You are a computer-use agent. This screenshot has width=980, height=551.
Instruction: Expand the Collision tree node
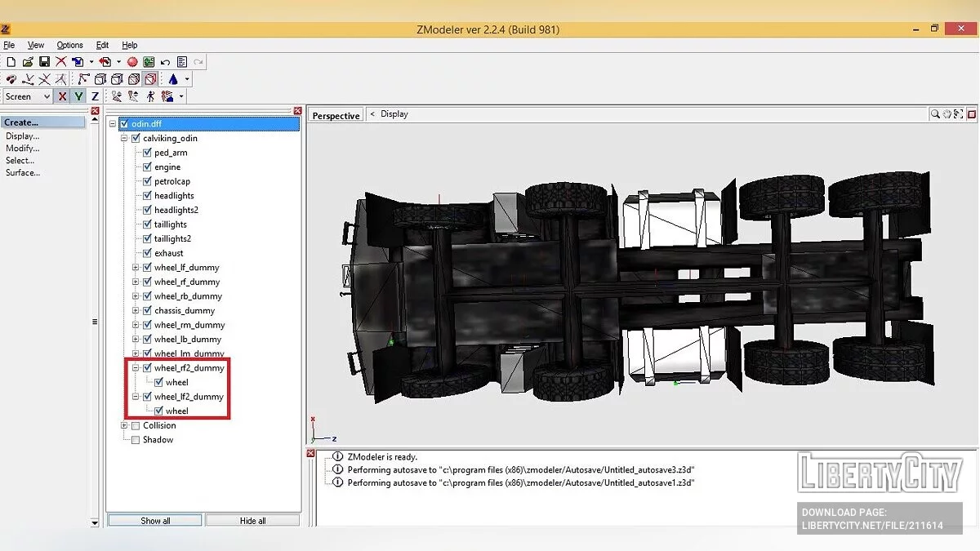tap(125, 425)
